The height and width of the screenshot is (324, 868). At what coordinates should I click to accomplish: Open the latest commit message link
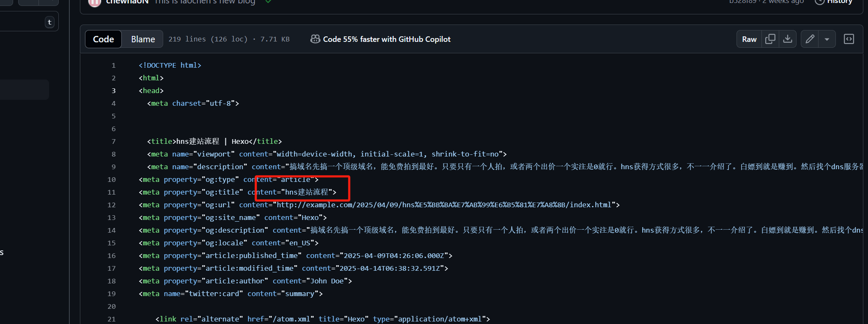click(x=205, y=2)
